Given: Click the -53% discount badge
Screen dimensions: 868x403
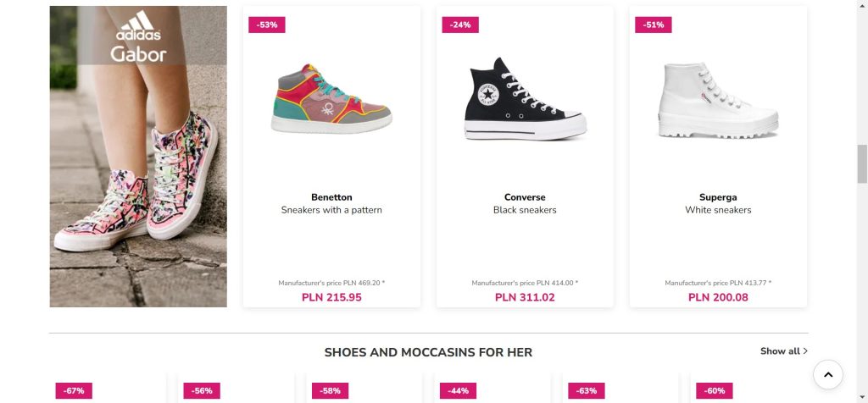Looking at the screenshot, I should pos(267,25).
